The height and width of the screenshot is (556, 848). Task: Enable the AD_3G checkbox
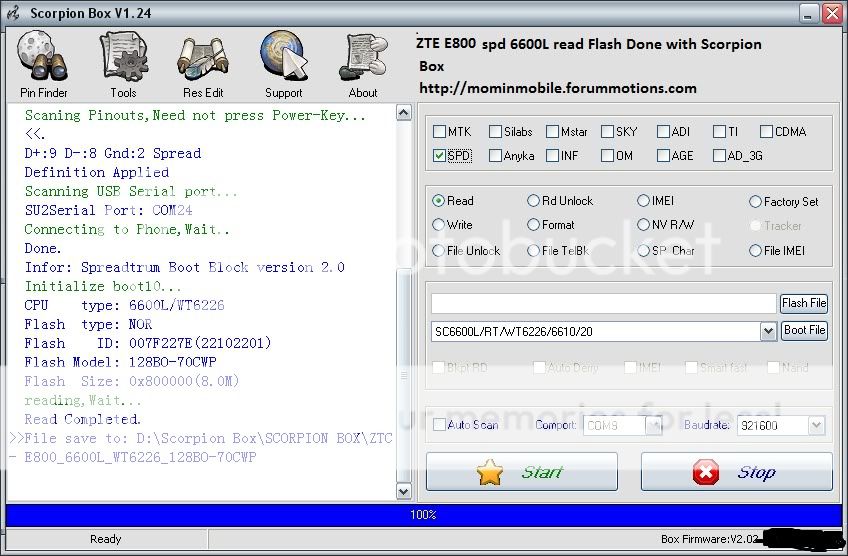(719, 156)
